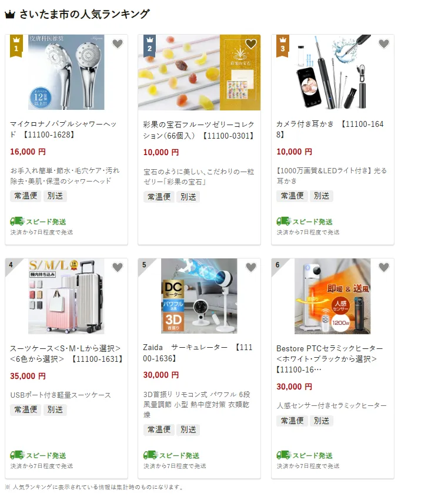The width and height of the screenshot is (438, 504).
Task: Open カメラ付き耳かき product title link
Action: click(x=330, y=129)
